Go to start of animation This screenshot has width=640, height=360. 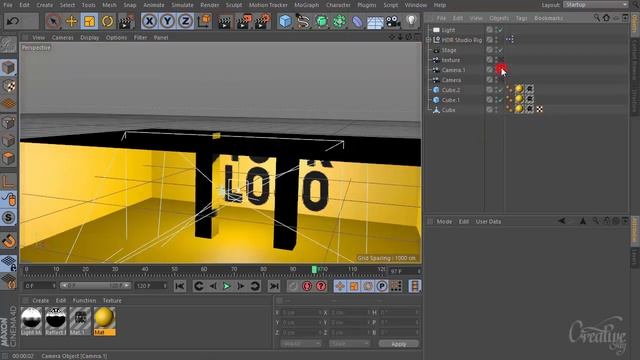coord(180,286)
